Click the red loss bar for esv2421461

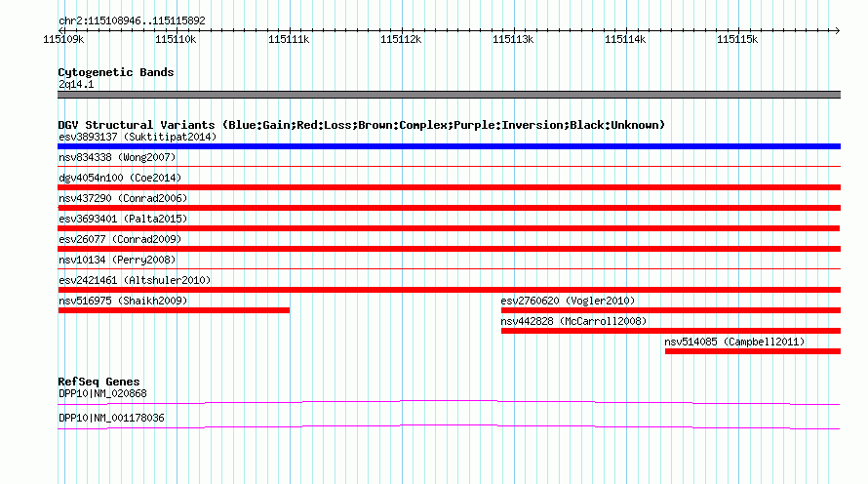pos(449,290)
